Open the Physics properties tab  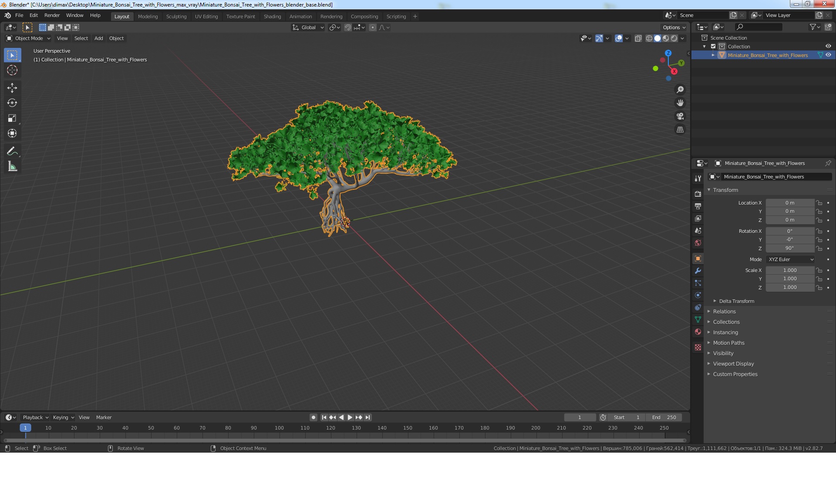[x=698, y=295]
